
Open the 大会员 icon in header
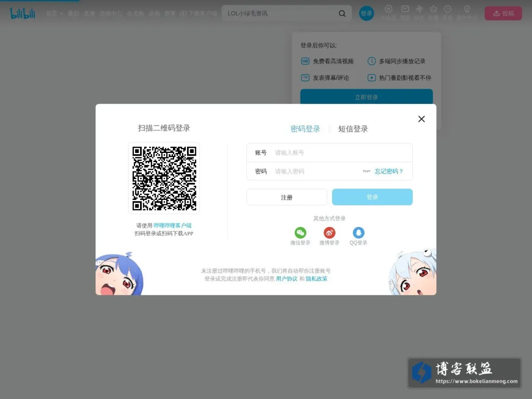click(388, 9)
